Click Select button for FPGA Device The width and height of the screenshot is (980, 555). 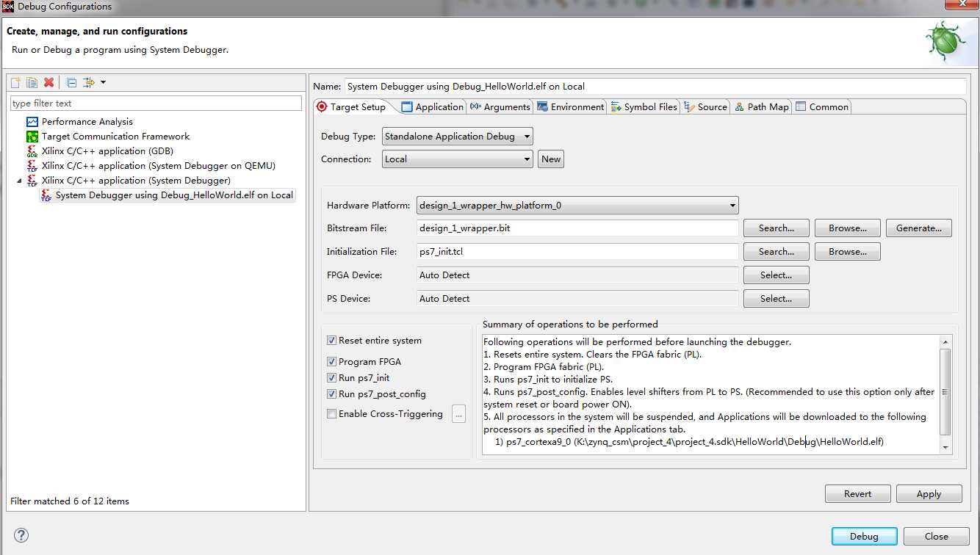[777, 275]
